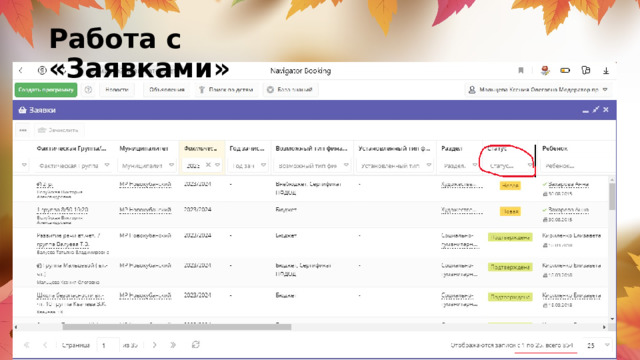This screenshot has width=640, height=360.
Task: Open the Новости section
Action: (x=117, y=90)
